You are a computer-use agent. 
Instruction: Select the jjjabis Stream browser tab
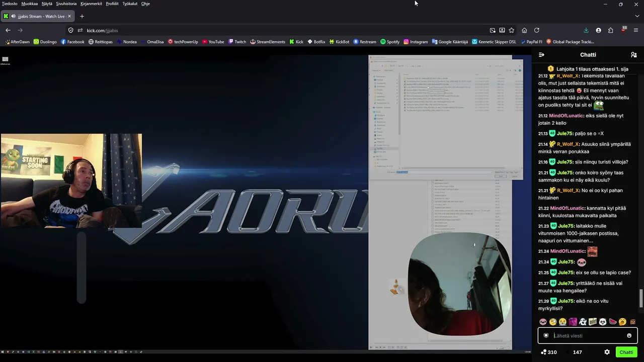click(x=38, y=16)
